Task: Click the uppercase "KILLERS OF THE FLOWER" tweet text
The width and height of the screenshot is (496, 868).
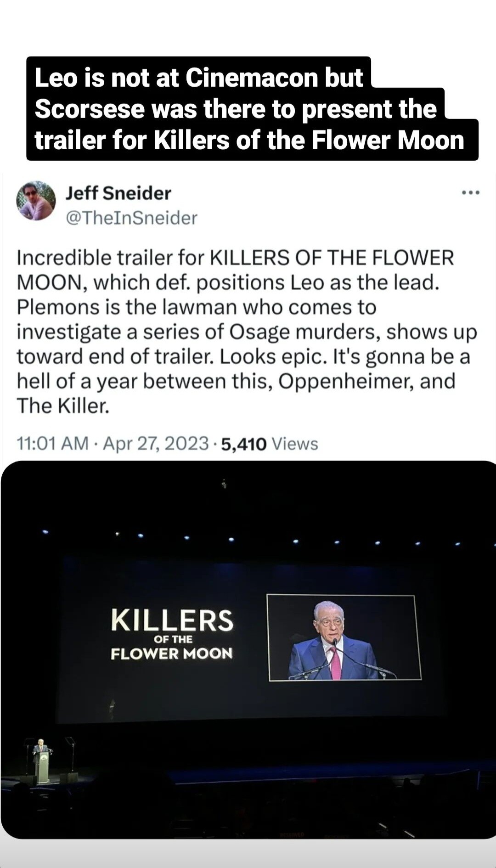Action: point(332,258)
